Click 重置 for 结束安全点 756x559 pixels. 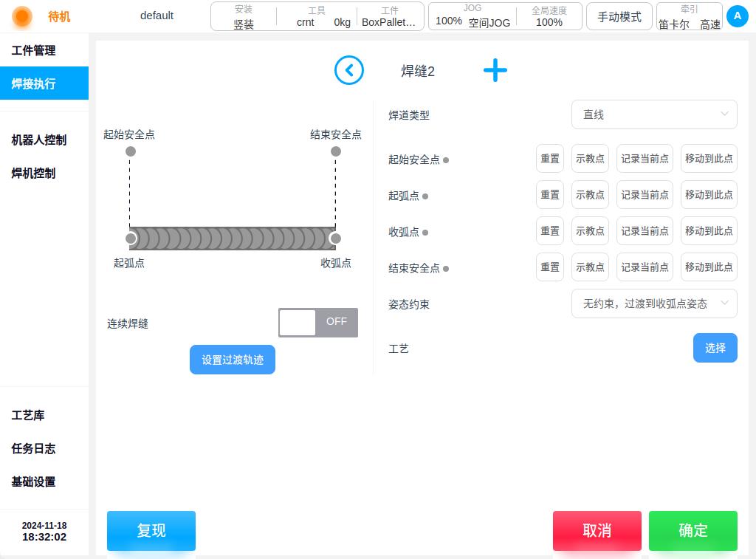click(550, 267)
